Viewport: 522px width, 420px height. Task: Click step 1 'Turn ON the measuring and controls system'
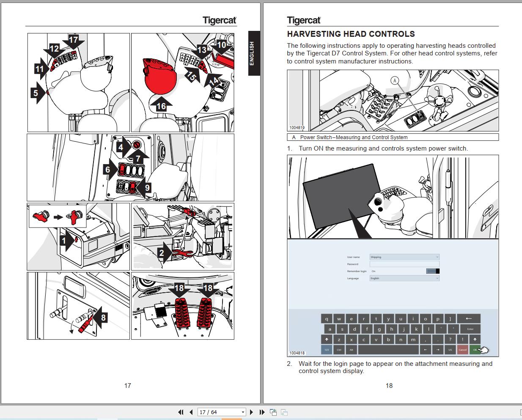pyautogui.click(x=383, y=148)
